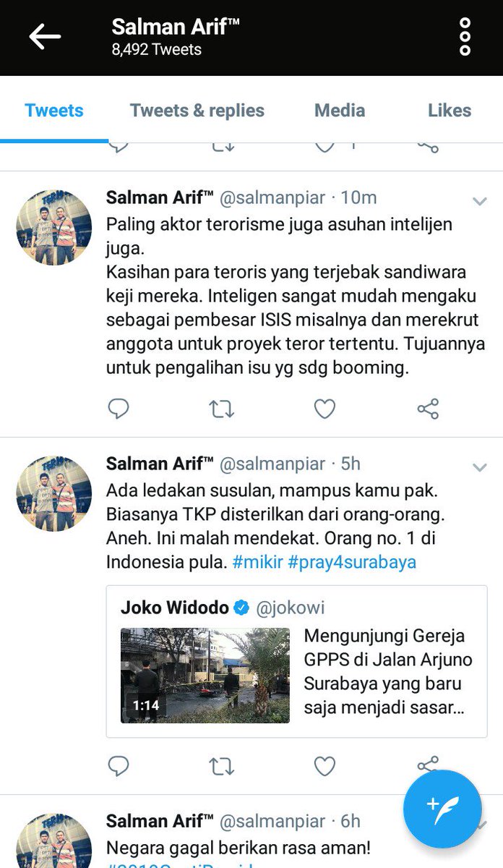
Task: Switch to Tweets & replies tab
Action: coord(197,111)
